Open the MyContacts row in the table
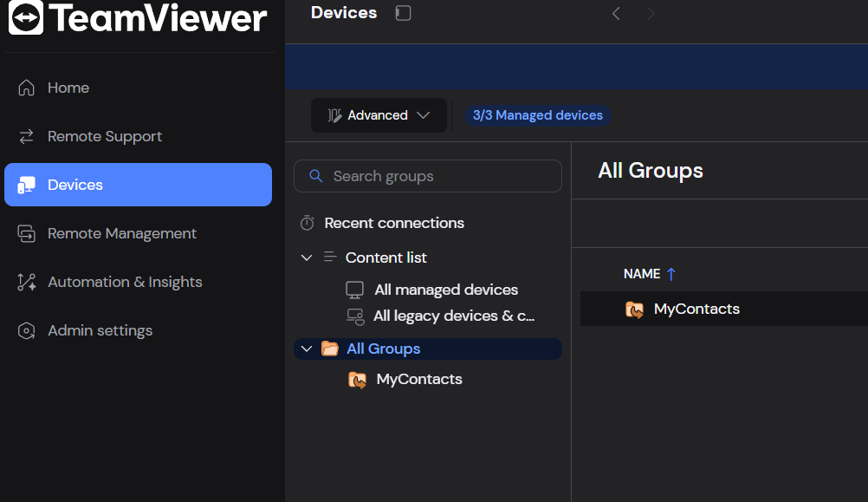Screen dimensions: 868x502 point(724,309)
